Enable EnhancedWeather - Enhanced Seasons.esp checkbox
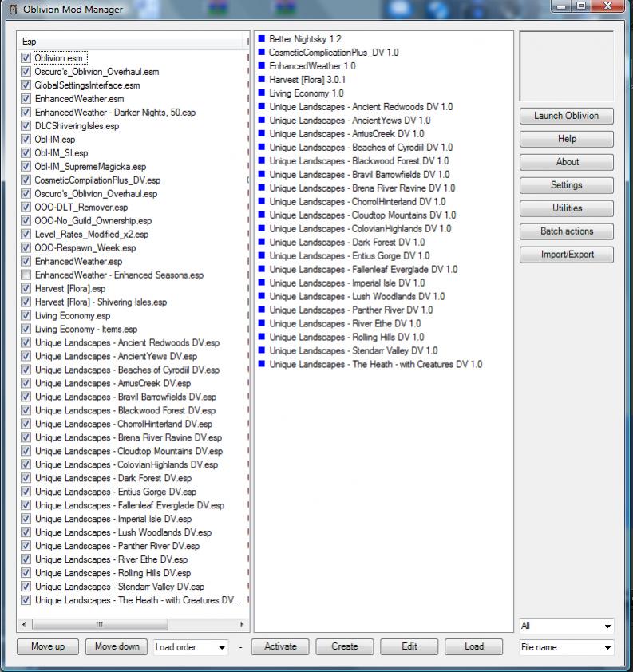The image size is (633, 672). (x=26, y=275)
